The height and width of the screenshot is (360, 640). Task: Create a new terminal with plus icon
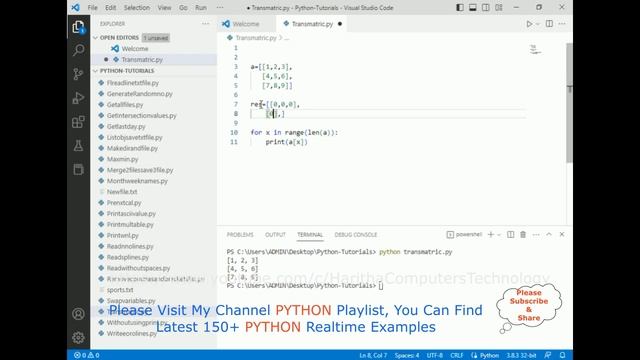491,234
